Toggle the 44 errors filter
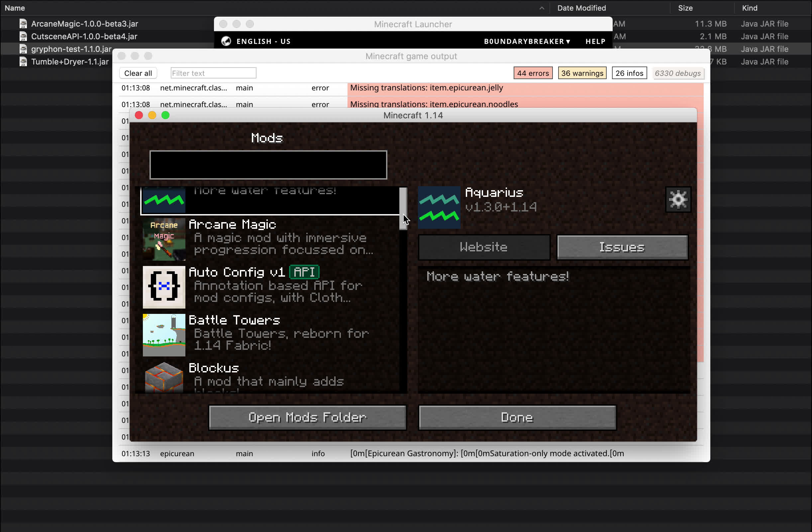Screen dimensions: 812x532 point(533,73)
